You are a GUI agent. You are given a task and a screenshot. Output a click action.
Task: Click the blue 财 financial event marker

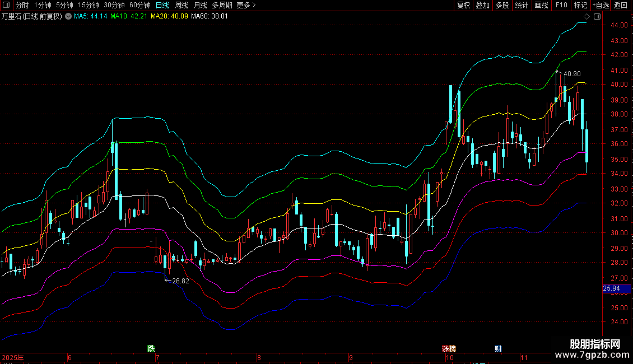(x=498, y=348)
